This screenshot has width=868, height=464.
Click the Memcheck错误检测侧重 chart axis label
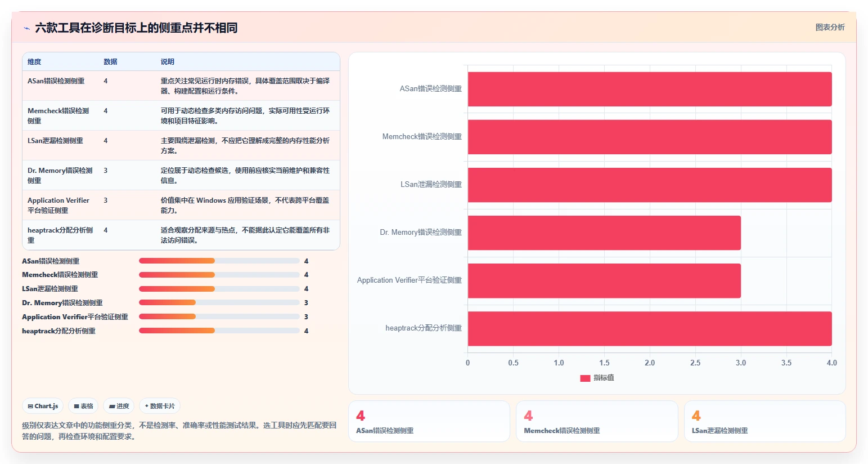422,137
